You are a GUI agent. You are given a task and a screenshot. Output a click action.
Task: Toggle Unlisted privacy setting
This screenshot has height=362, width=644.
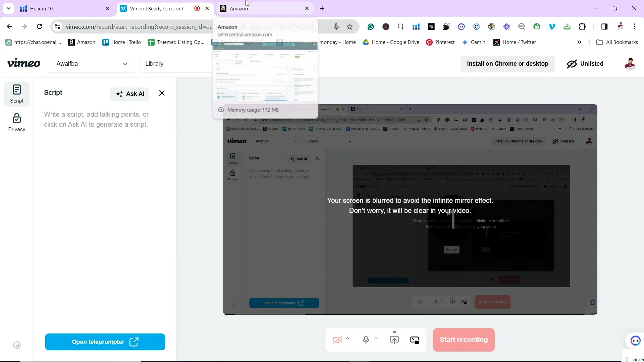[x=585, y=64]
